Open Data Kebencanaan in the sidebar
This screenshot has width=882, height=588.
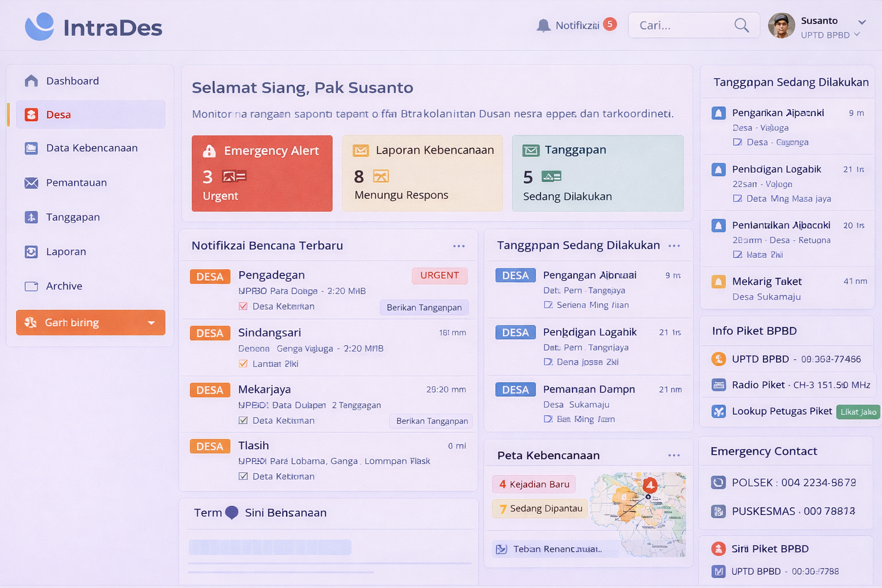(x=91, y=148)
